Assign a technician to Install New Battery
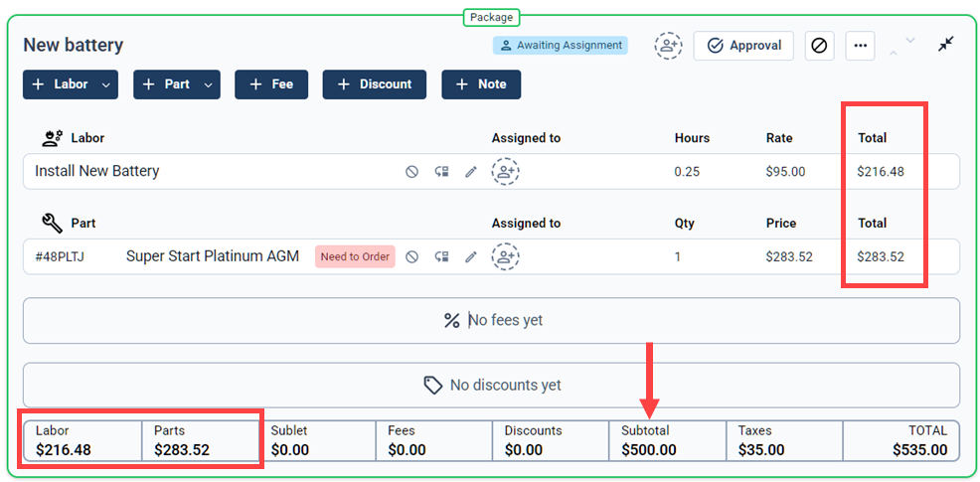The width and height of the screenshot is (980, 482). point(506,171)
